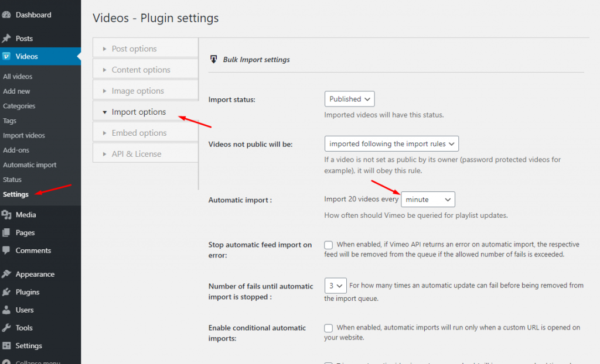
Task: Enable stop automatic feed import on error
Action: pyautogui.click(x=328, y=245)
